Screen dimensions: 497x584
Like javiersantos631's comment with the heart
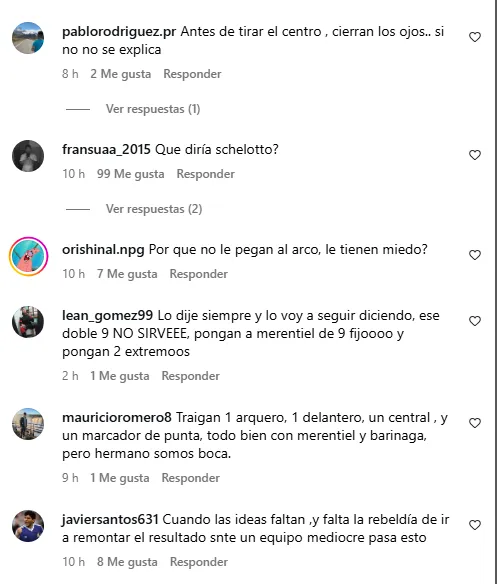click(x=475, y=525)
